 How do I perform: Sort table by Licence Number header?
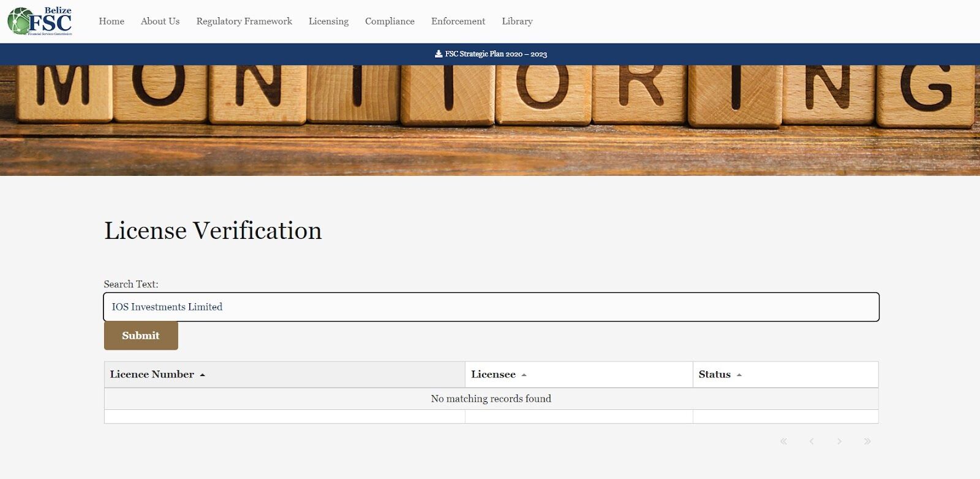(x=152, y=374)
